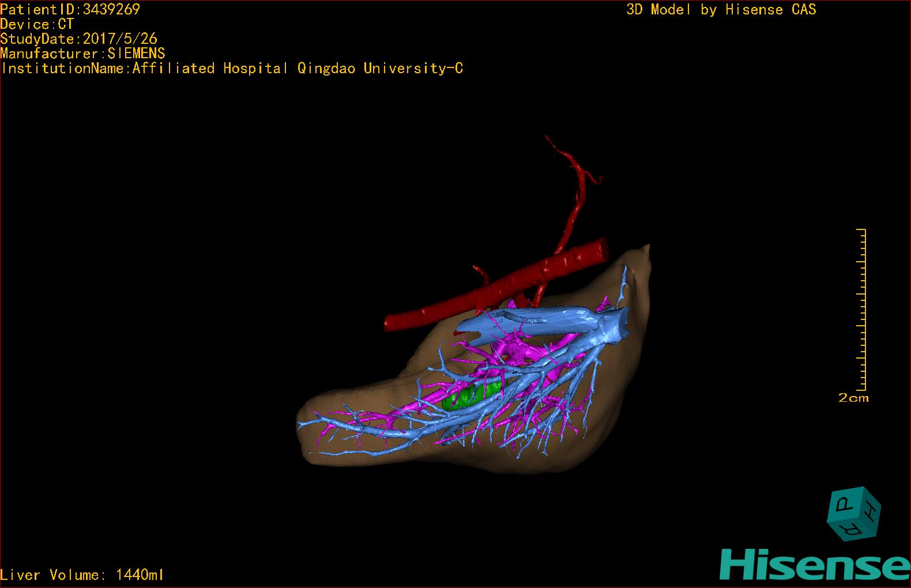Click the StudyDate:2017/5/26 label
The image size is (911, 588).
point(78,39)
